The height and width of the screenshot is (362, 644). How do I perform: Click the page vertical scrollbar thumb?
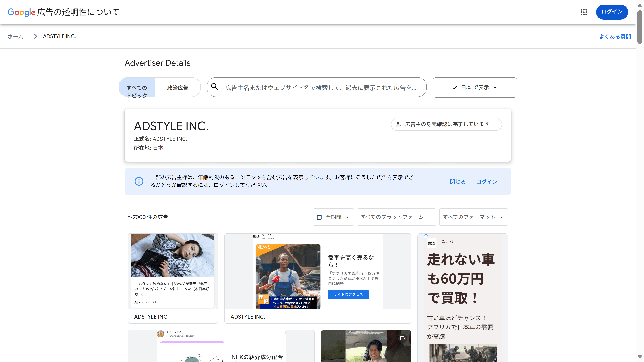coord(640,27)
